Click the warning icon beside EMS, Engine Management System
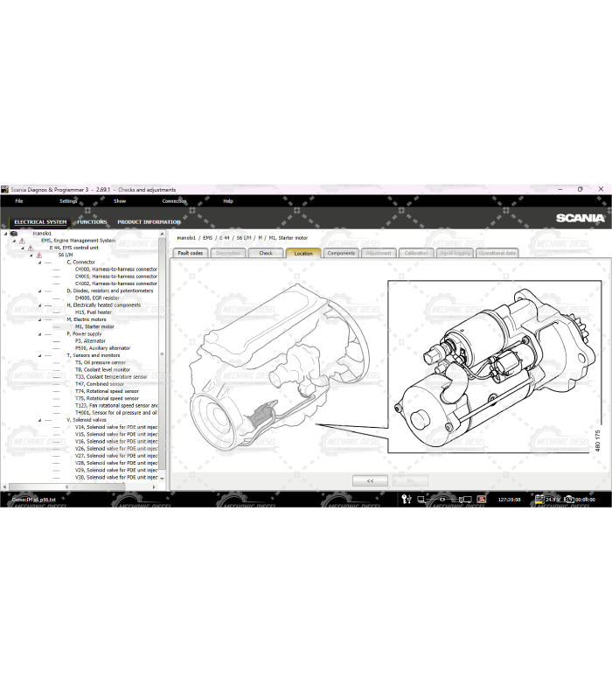 [22, 241]
